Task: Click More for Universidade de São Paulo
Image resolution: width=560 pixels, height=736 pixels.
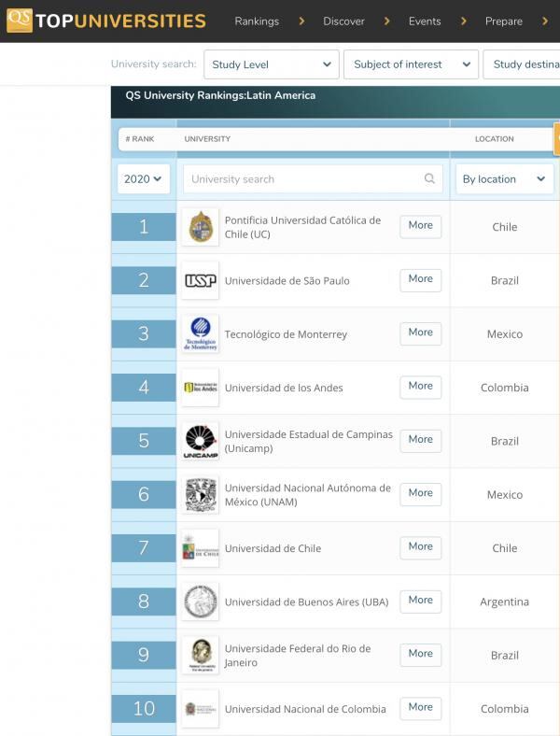Action: coord(421,279)
